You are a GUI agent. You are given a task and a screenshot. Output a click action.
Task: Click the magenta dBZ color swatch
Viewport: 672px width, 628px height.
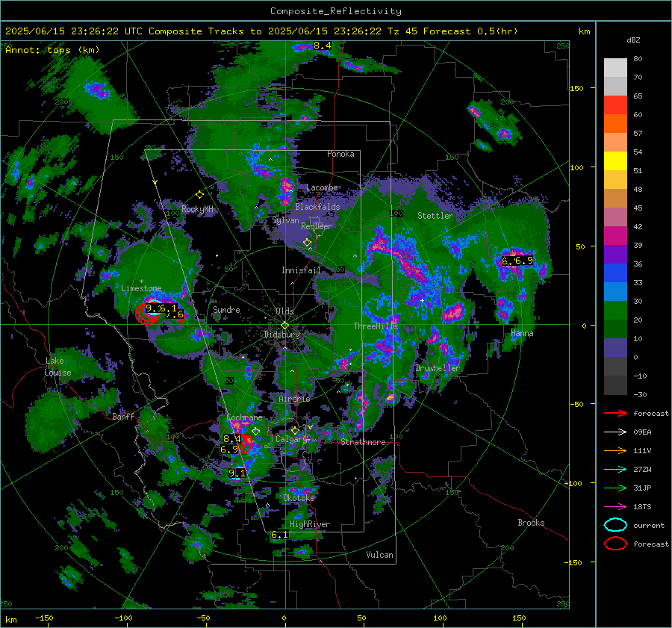click(615, 235)
